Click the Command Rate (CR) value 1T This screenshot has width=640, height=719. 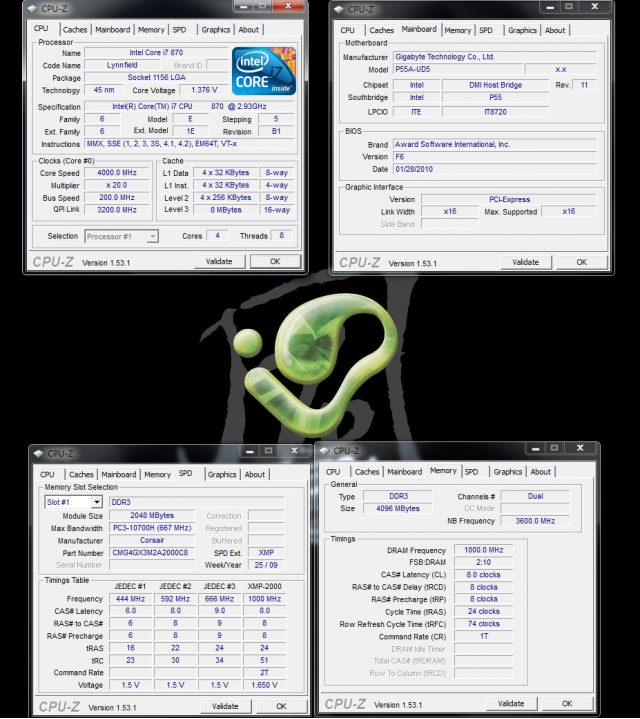pyautogui.click(x=484, y=636)
